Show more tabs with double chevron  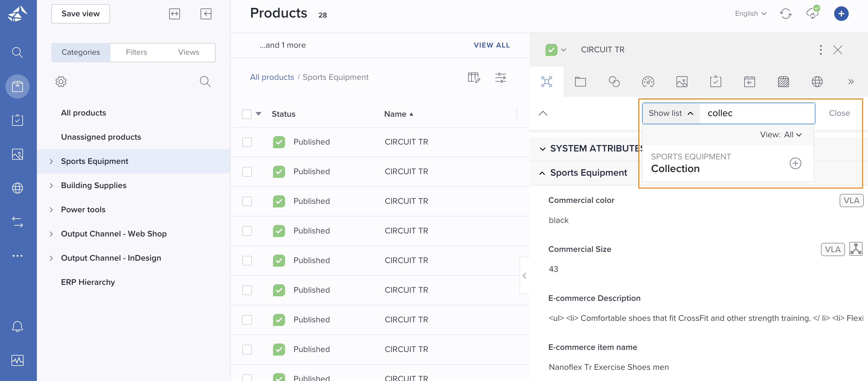pyautogui.click(x=851, y=82)
